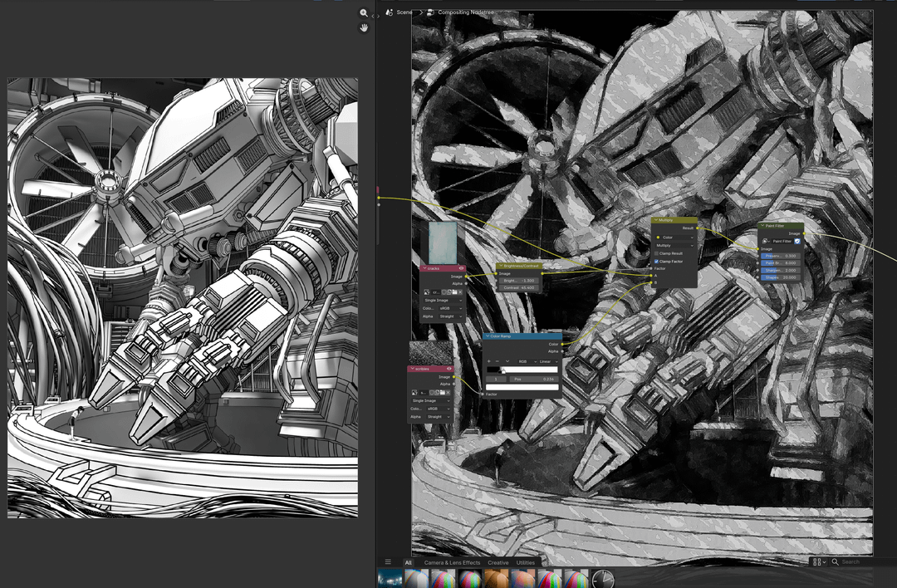Open the asset shelf display settings grid icon
Image resolution: width=897 pixels, height=588 pixels.
tap(817, 562)
